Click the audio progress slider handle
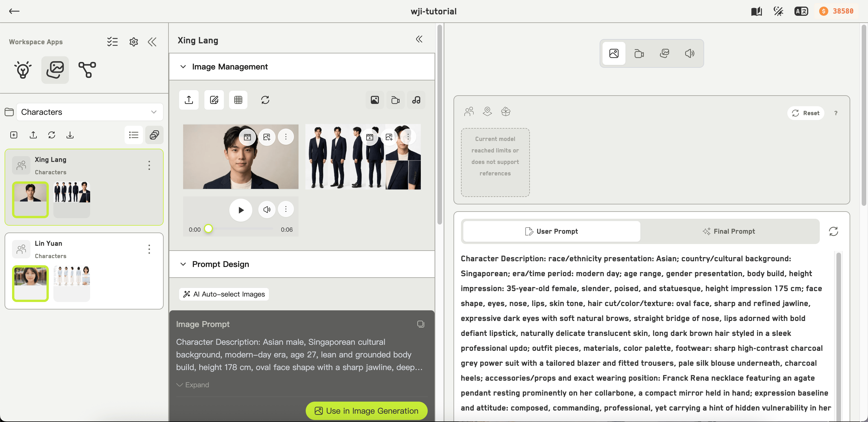The width and height of the screenshot is (868, 422). click(x=209, y=229)
